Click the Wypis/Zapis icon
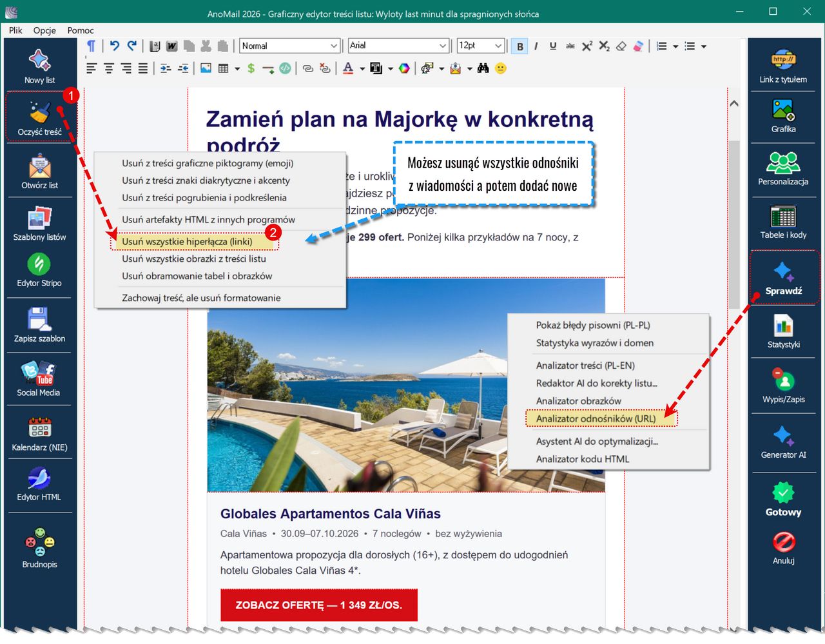The width and height of the screenshot is (825, 644). [783, 385]
